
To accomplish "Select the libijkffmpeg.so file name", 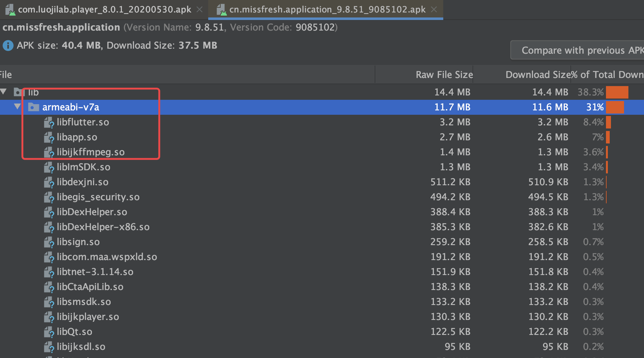I will [91, 152].
